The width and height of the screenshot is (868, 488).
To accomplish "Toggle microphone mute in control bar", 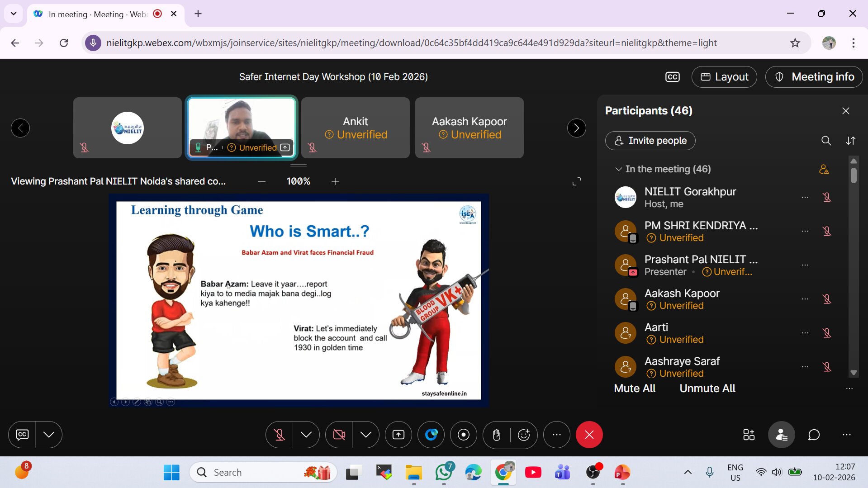I will [280, 435].
